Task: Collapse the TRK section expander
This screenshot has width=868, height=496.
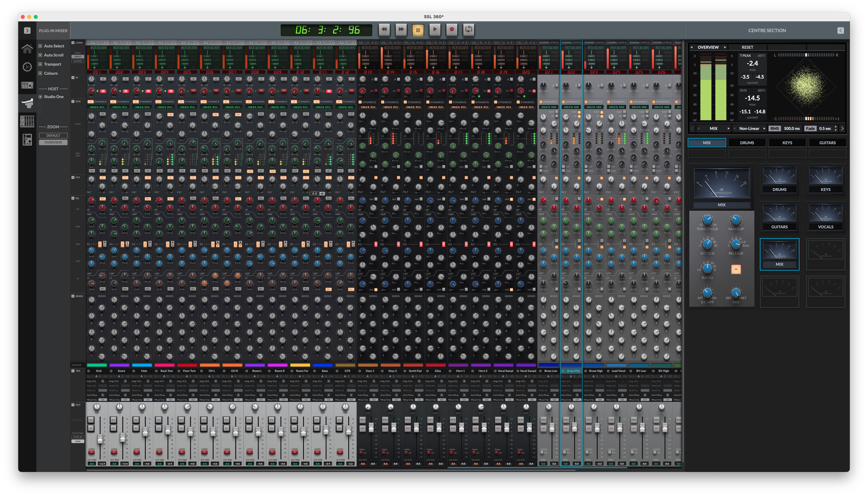Action: tap(73, 371)
